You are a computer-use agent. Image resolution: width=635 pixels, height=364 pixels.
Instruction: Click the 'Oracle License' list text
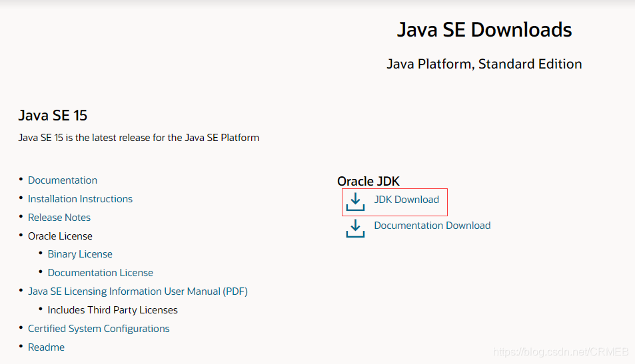[x=60, y=236]
